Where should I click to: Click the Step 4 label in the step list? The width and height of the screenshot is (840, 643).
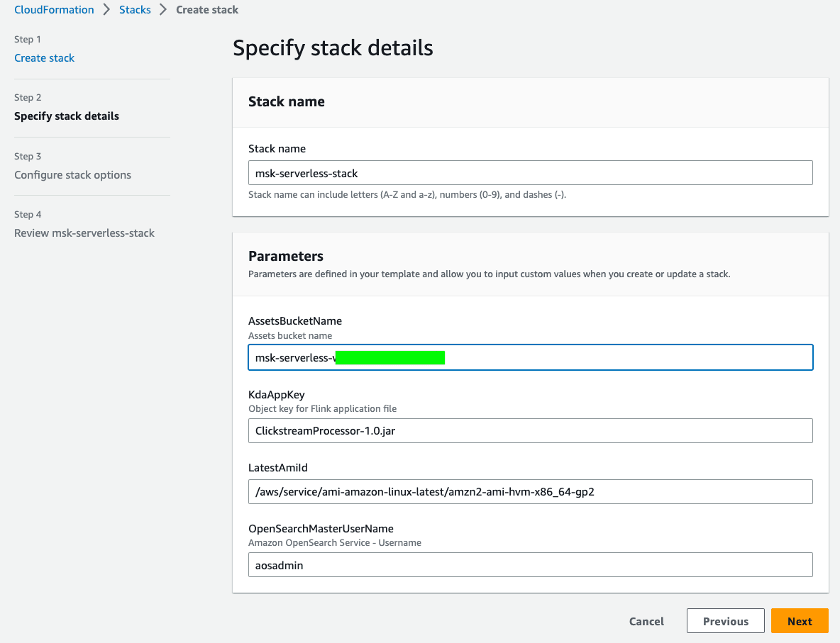click(x=28, y=214)
